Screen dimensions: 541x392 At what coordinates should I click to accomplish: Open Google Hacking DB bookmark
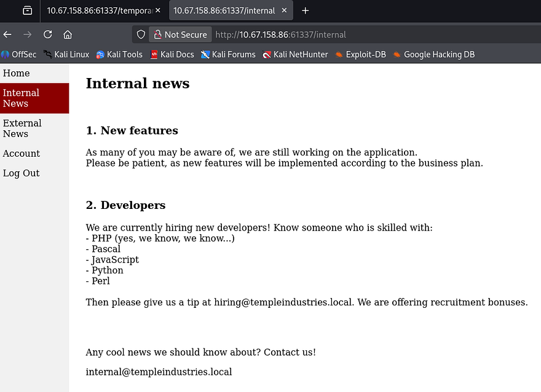(434, 54)
